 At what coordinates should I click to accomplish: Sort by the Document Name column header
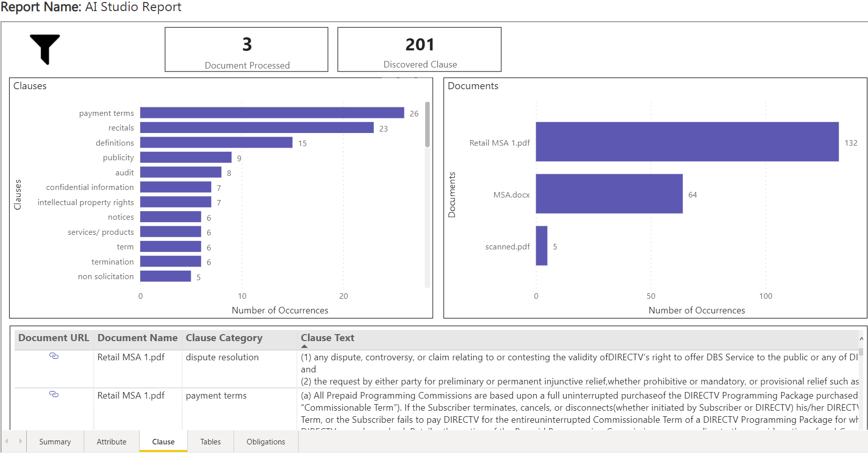(137, 338)
